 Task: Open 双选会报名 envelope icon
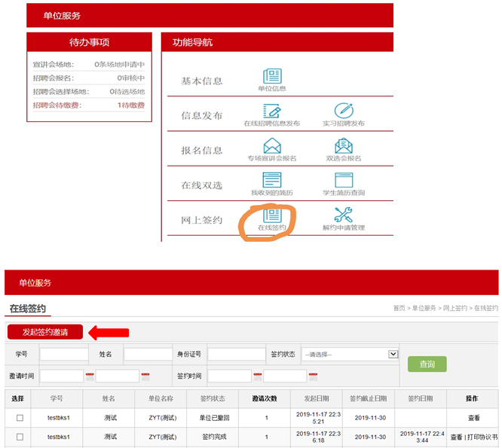[344, 145]
